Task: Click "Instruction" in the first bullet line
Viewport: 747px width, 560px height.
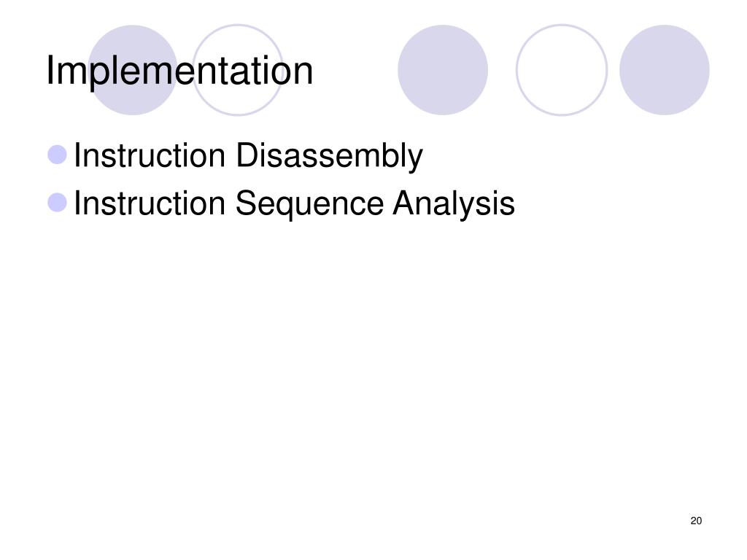Action: pos(150,155)
